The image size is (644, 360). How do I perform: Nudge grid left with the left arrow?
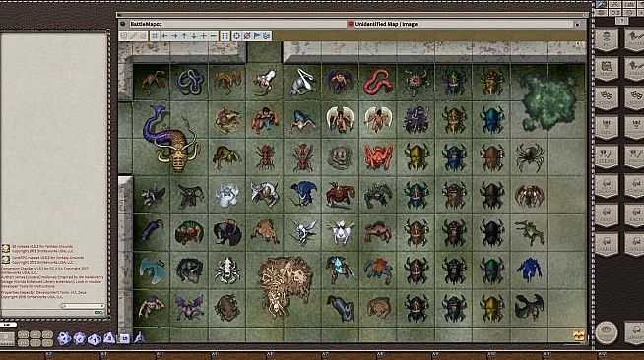click(x=164, y=36)
